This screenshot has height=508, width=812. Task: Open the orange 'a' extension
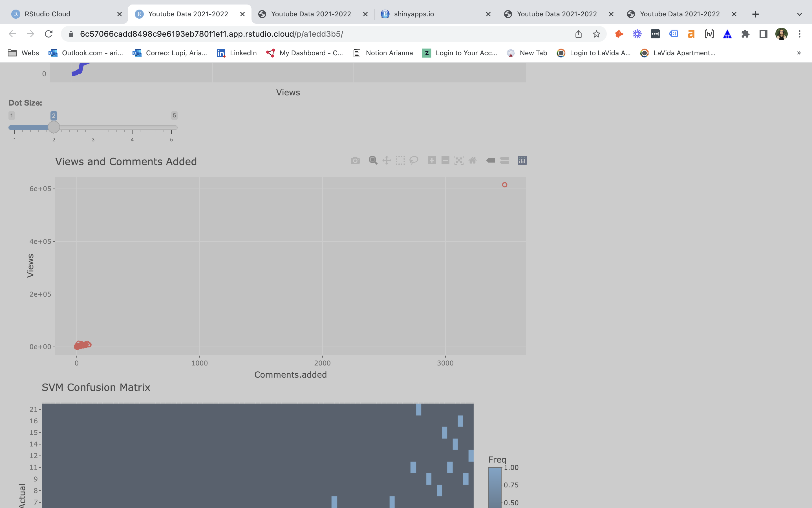(x=691, y=34)
